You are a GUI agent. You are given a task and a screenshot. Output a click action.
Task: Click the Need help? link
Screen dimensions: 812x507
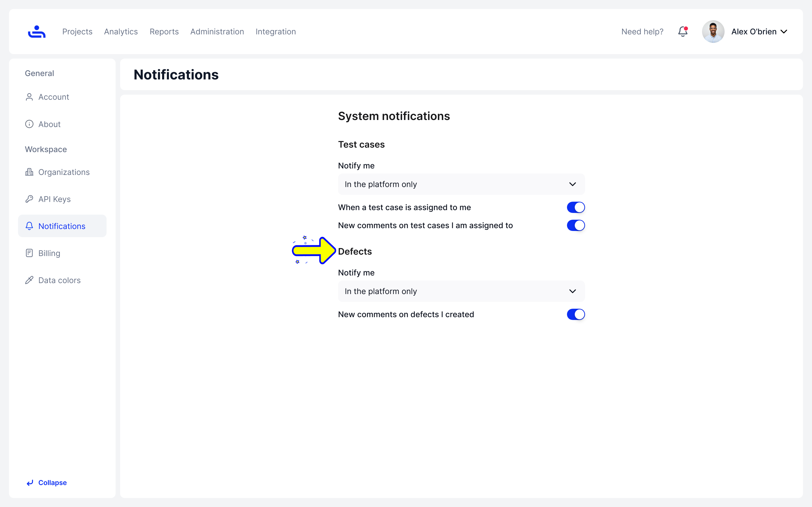click(642, 32)
